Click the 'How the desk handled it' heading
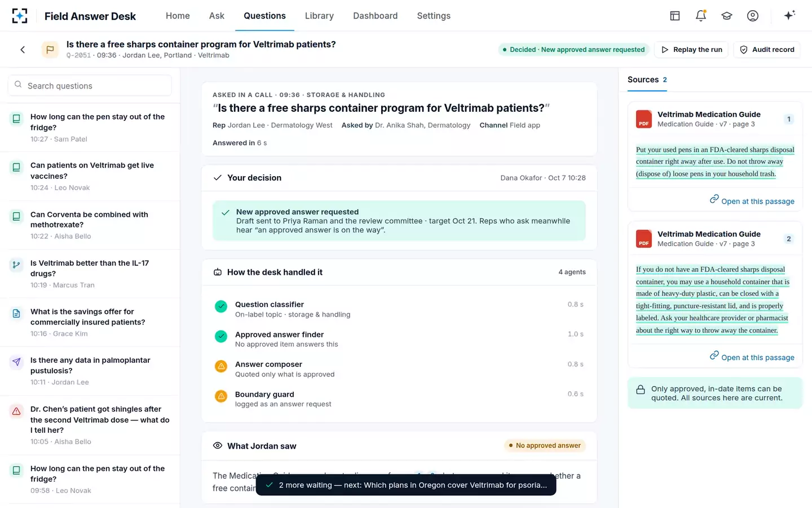This screenshot has width=812, height=508. coord(275,272)
